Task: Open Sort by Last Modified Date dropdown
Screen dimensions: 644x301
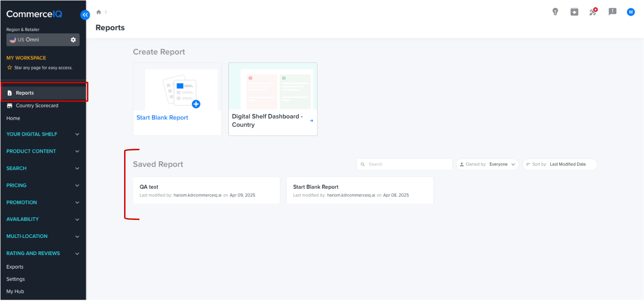Action: point(560,164)
